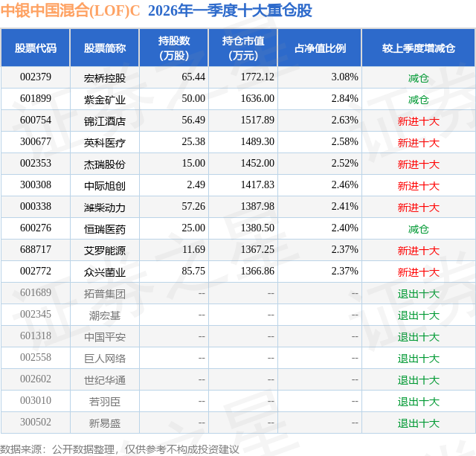Select stock name 英科医疗
The image size is (476, 456).
105,143
